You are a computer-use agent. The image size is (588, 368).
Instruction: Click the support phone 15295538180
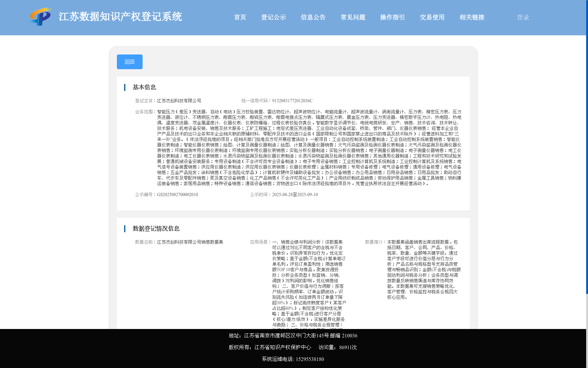[310, 359]
